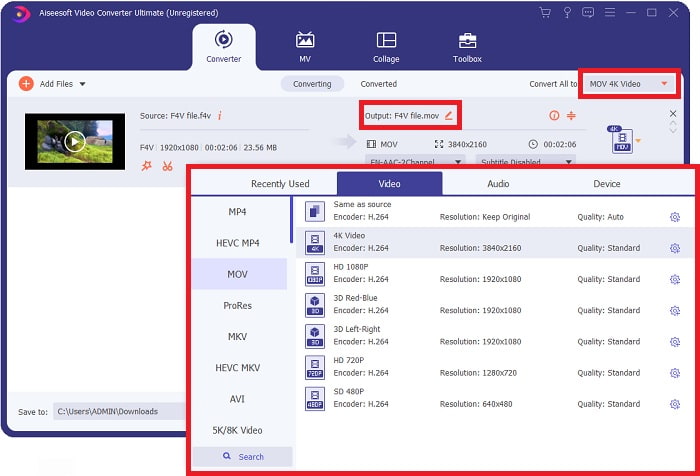Switch to the Converter tab

(x=224, y=46)
